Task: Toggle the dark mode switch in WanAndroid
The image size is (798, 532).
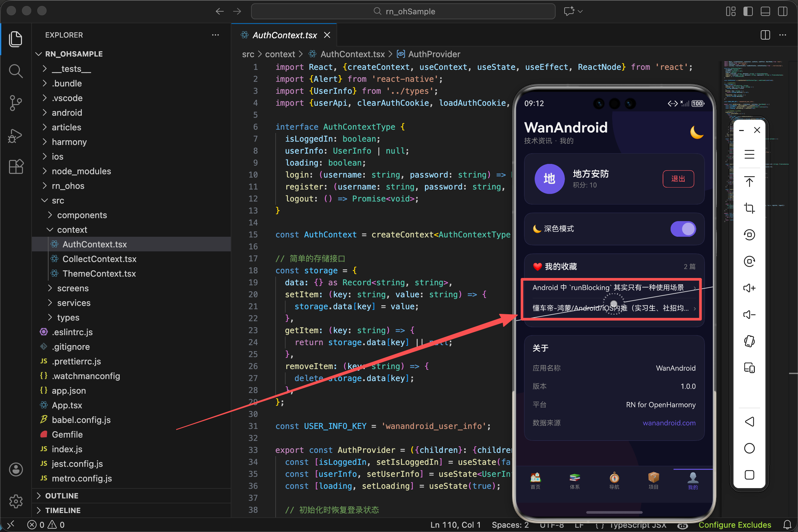Action: [x=683, y=229]
